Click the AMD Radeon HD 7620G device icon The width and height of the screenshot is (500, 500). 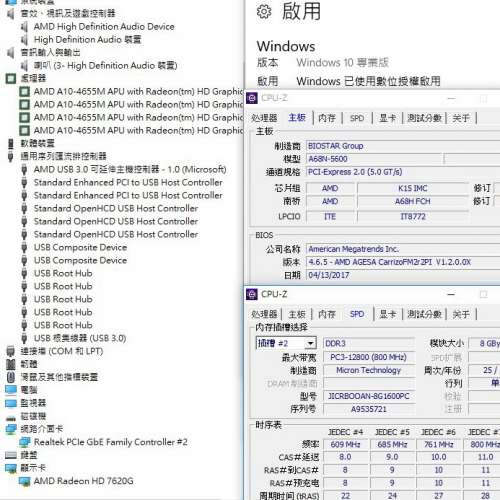click(24, 481)
